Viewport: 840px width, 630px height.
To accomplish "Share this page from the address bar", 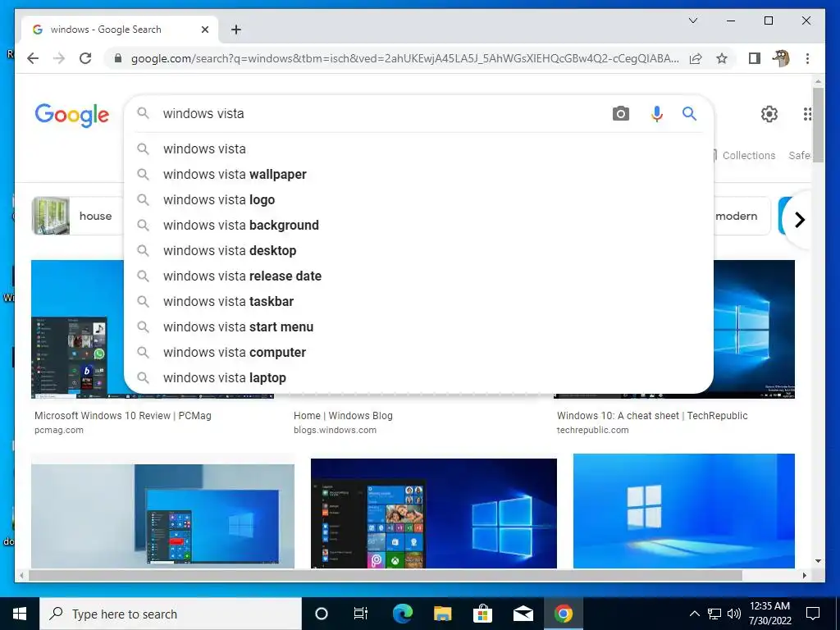I will coord(696,58).
